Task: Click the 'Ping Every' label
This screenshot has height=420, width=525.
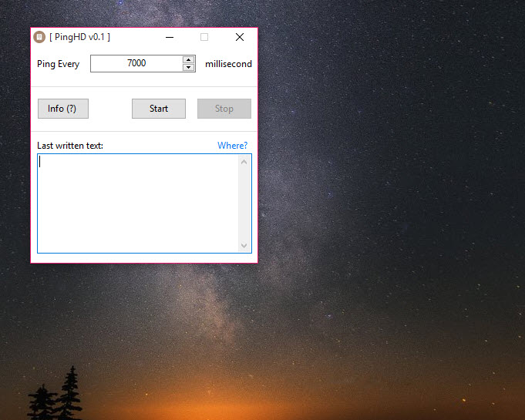Action: tap(59, 64)
